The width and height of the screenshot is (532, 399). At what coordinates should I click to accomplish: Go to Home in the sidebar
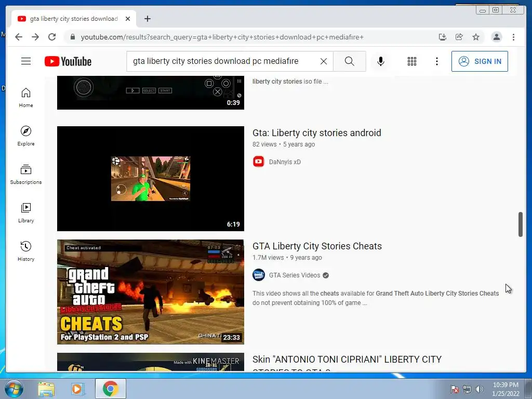(x=26, y=98)
